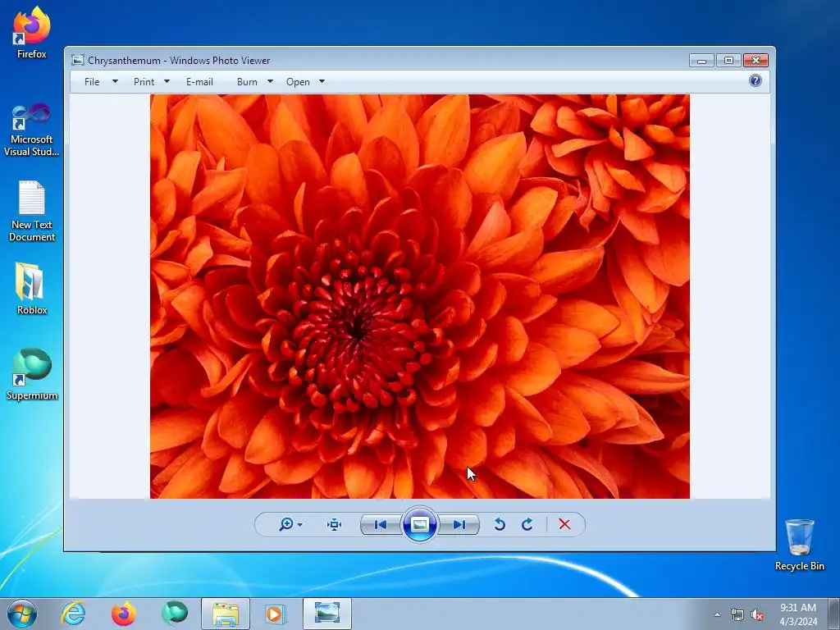Expand the Print dropdown arrow
Screen dimensions: 840x630
(x=167, y=81)
